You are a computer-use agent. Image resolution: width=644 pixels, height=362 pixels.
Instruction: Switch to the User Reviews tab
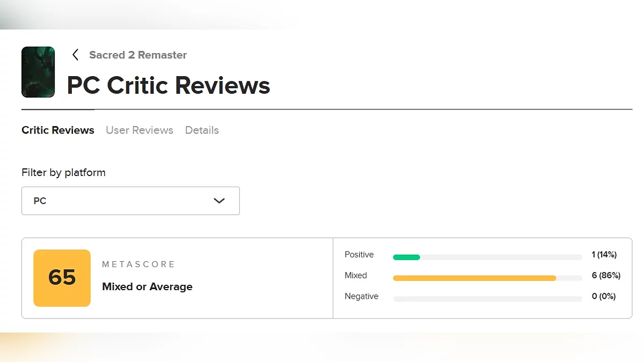[x=140, y=130]
